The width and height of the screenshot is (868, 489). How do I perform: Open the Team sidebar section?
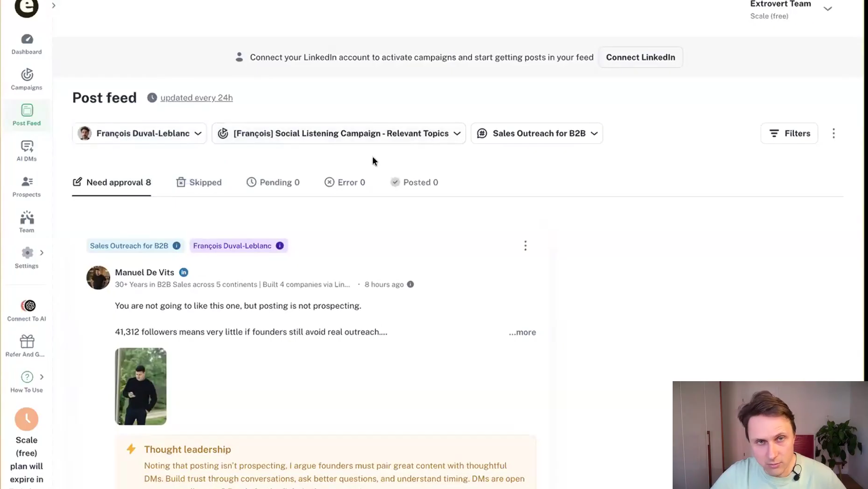pos(27,222)
